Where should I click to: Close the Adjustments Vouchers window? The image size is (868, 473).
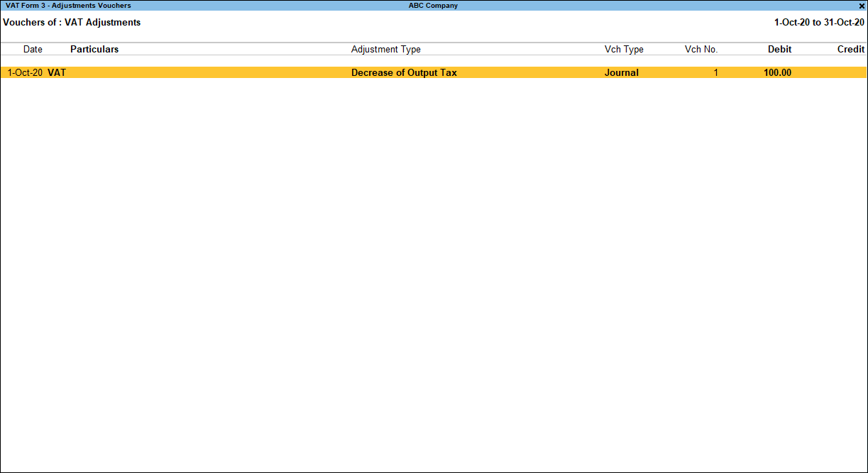click(x=862, y=6)
